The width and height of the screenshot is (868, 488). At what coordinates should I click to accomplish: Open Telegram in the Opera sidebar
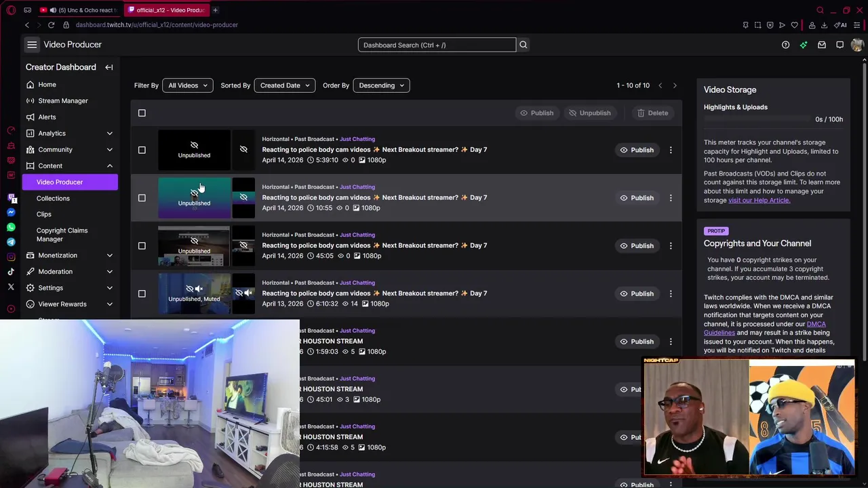coord(11,242)
